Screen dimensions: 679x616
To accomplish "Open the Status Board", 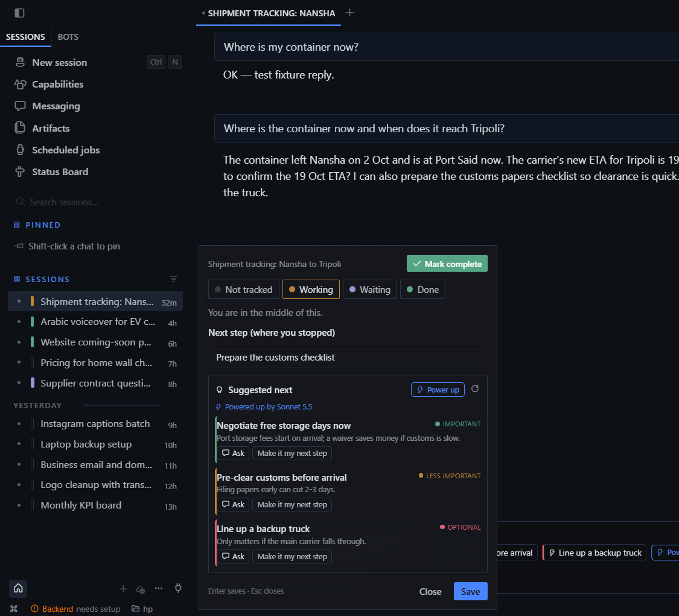I will (x=60, y=172).
